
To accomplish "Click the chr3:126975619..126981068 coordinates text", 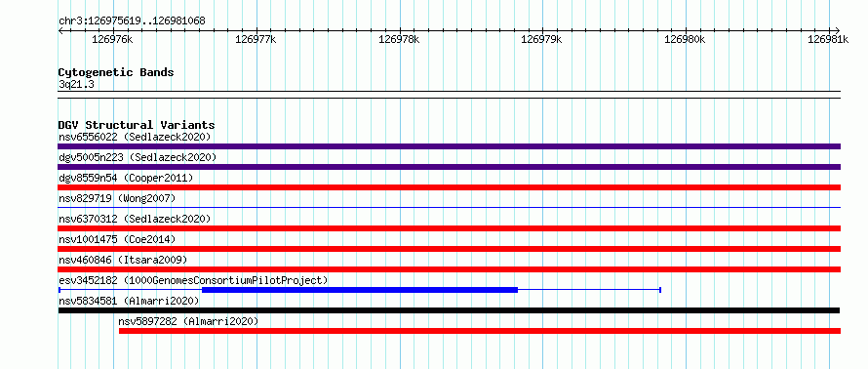I will coord(132,21).
